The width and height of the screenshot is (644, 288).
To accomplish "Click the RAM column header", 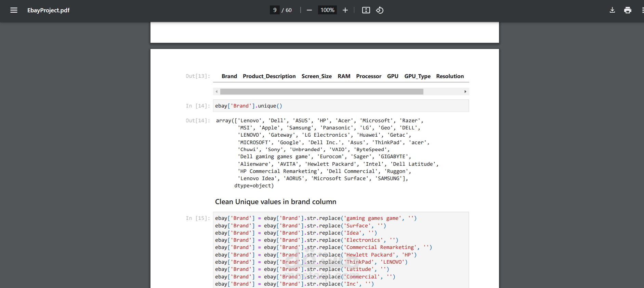I will click(344, 76).
